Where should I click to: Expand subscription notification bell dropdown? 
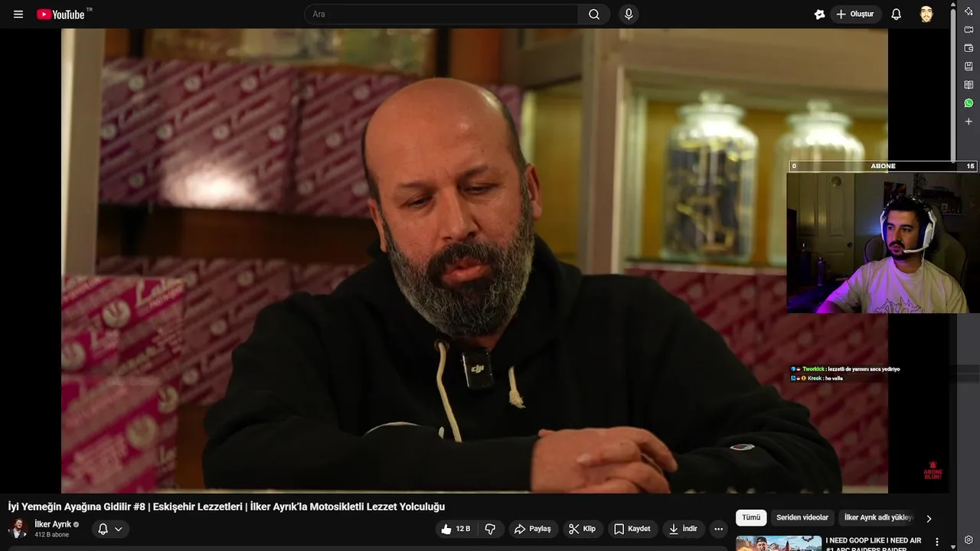[110, 529]
